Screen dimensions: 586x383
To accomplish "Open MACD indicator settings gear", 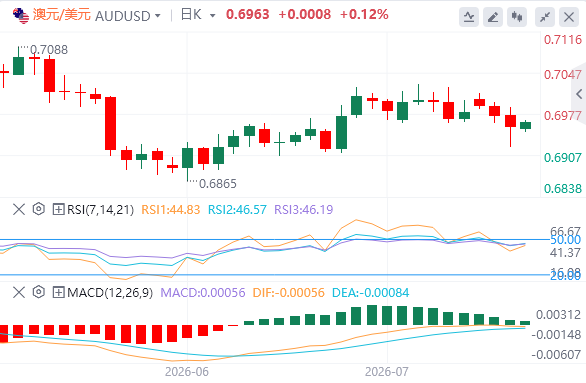I will click(x=38, y=292).
